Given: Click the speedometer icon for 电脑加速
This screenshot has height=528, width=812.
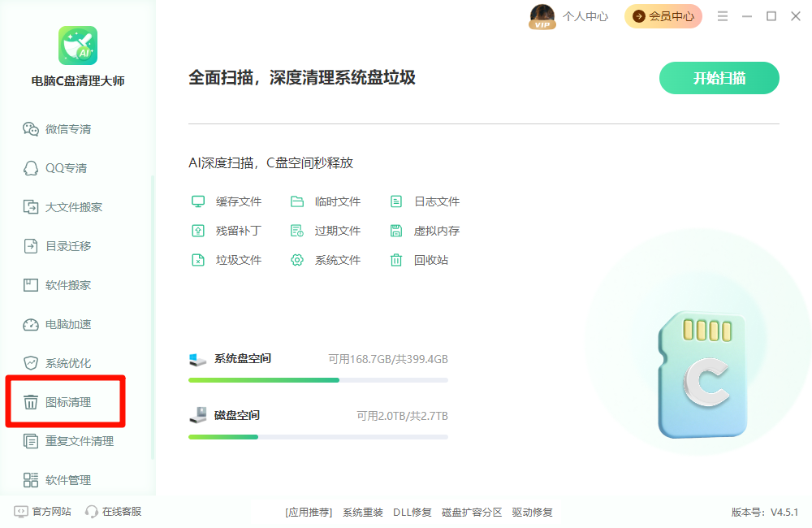Looking at the screenshot, I should [31, 324].
